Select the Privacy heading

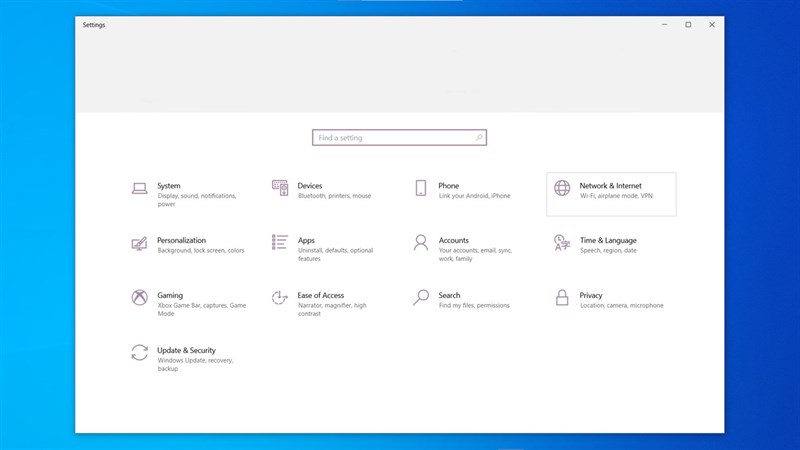tap(590, 295)
